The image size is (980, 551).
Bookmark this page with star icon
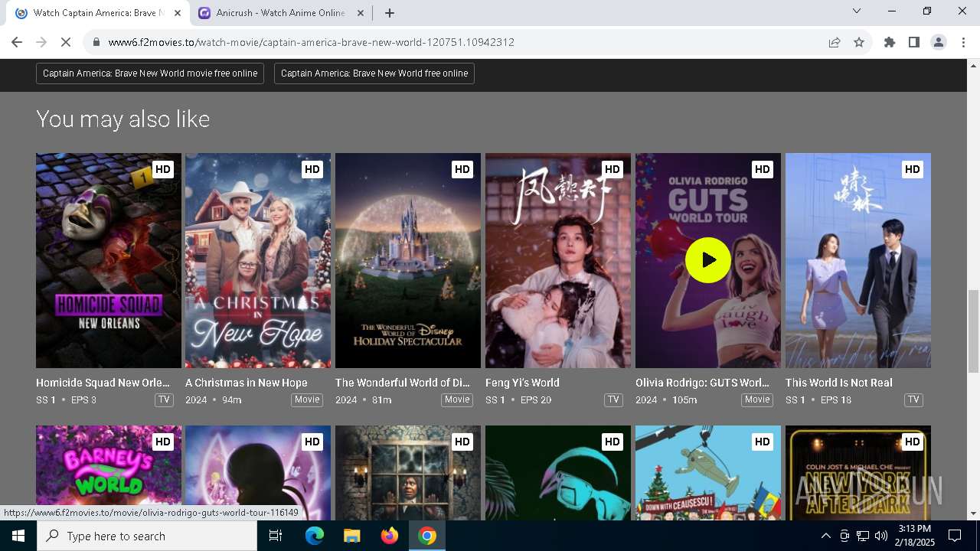point(859,42)
